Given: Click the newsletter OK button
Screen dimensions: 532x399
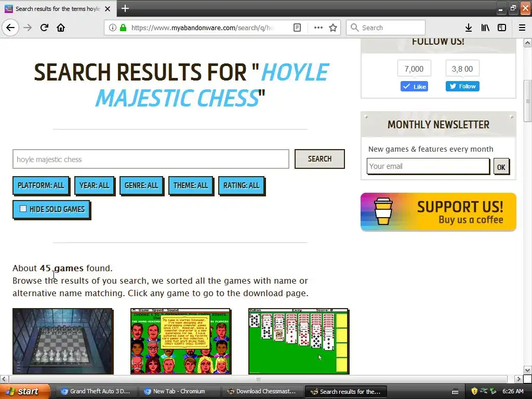Looking at the screenshot, I should tap(501, 167).
